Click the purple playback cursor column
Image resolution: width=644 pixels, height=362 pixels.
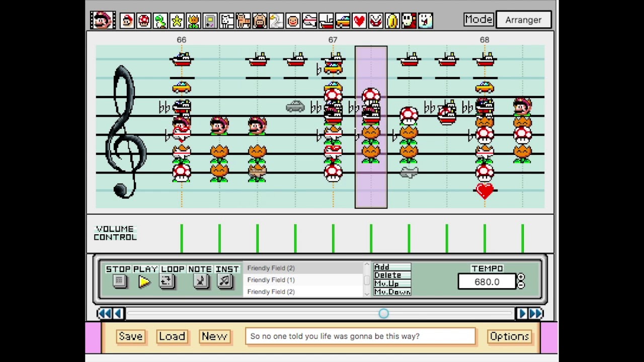tap(371, 127)
